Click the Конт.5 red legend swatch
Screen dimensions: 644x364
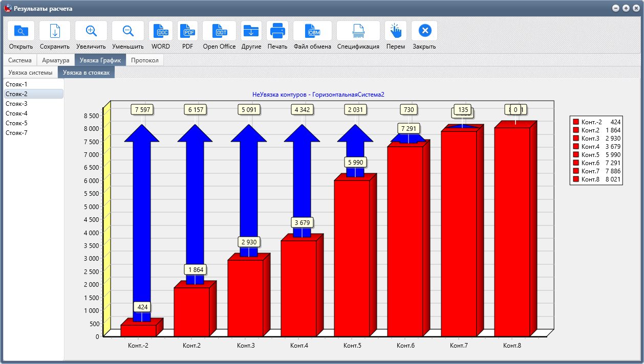tap(576, 155)
